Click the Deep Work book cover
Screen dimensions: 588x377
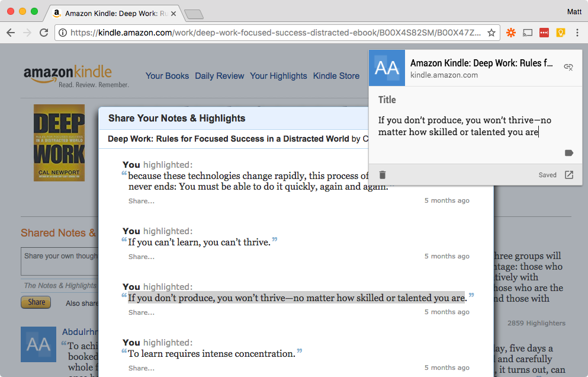pos(59,143)
